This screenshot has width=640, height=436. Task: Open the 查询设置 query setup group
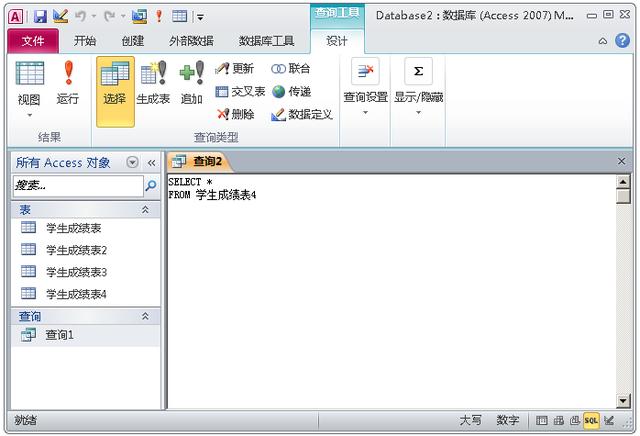click(365, 87)
